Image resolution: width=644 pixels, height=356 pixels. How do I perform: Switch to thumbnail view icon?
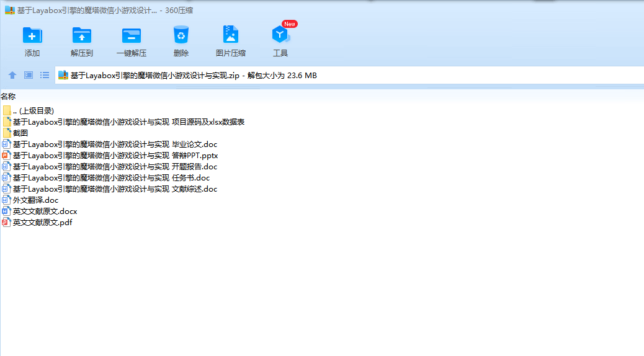pos(29,75)
